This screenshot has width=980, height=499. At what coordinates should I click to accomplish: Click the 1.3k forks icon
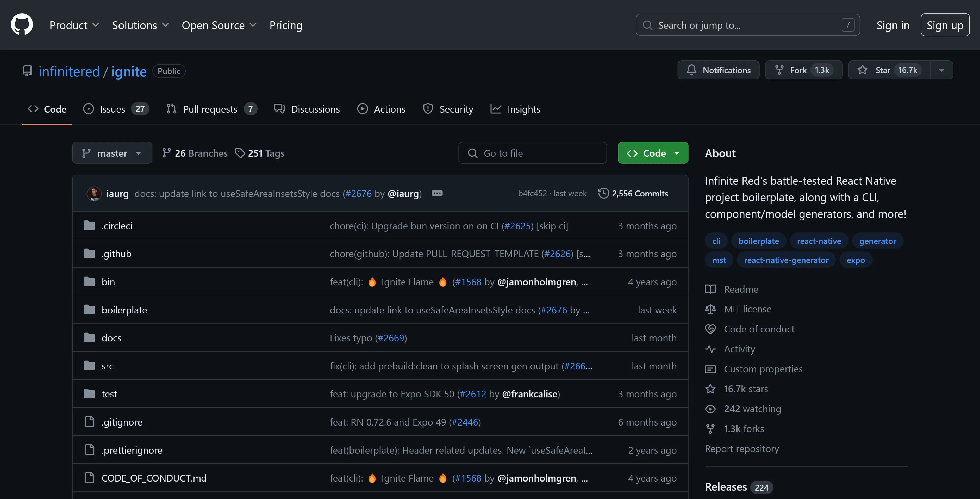[710, 429]
